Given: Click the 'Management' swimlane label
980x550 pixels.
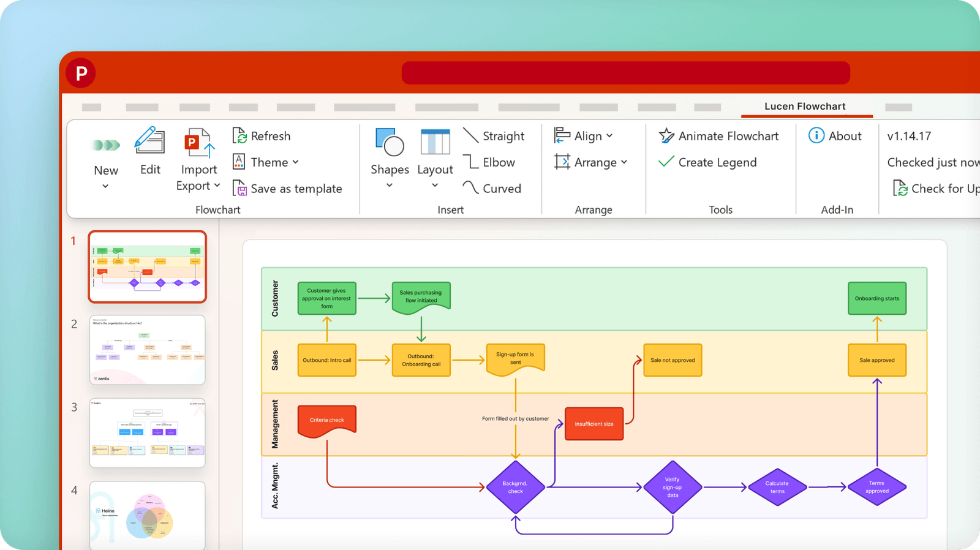Looking at the screenshot, I should point(275,424).
